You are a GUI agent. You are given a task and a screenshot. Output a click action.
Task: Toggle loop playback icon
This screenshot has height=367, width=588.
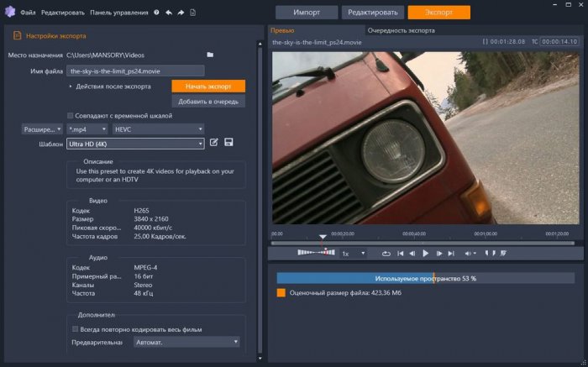[386, 253]
